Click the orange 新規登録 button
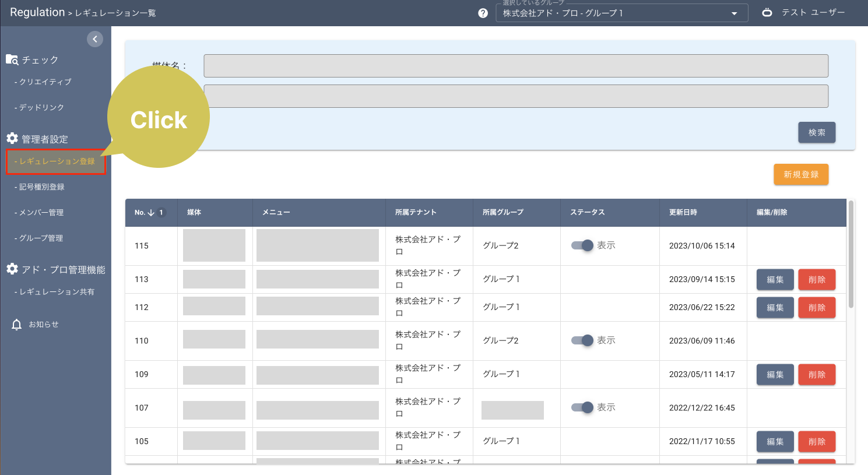 click(800, 174)
